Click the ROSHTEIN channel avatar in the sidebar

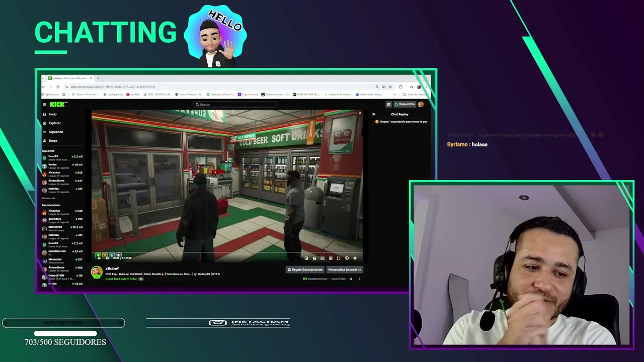44,228
